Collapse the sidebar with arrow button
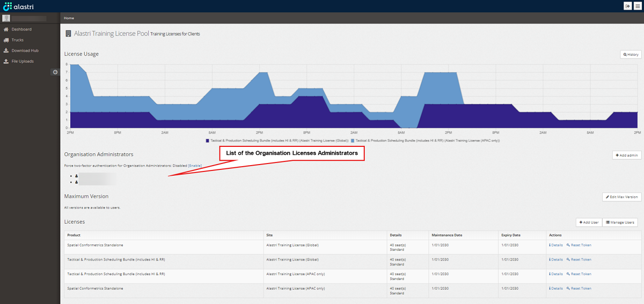The image size is (644, 304). [55, 72]
